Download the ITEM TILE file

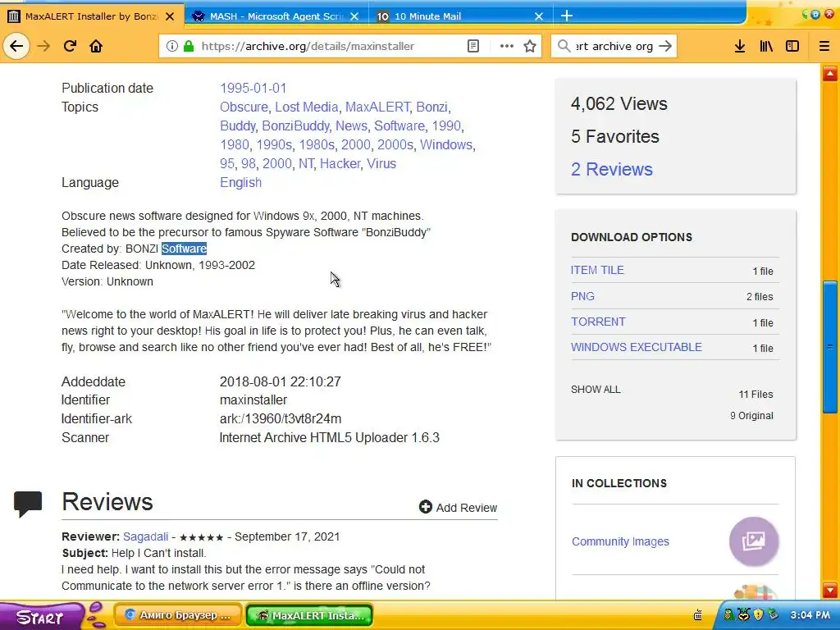pos(597,270)
